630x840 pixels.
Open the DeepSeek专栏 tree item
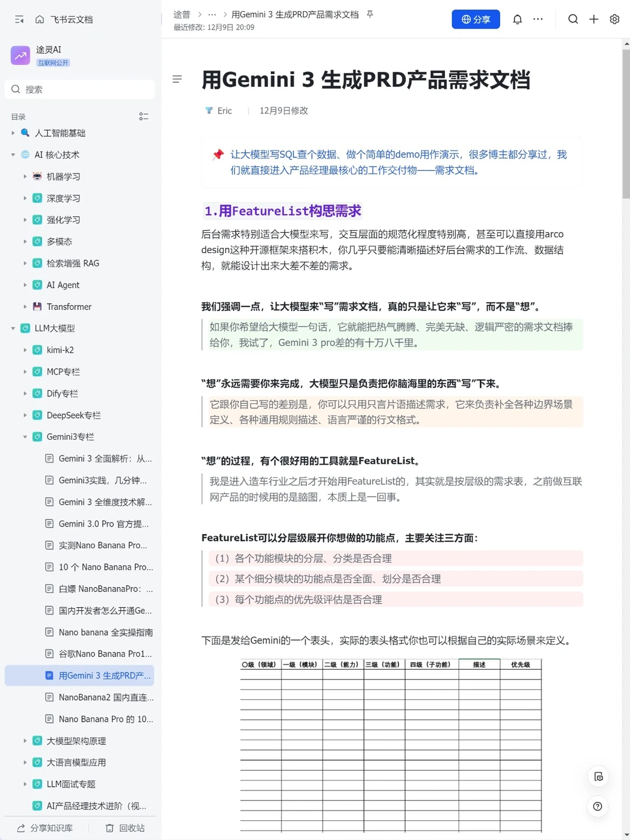coord(79,415)
